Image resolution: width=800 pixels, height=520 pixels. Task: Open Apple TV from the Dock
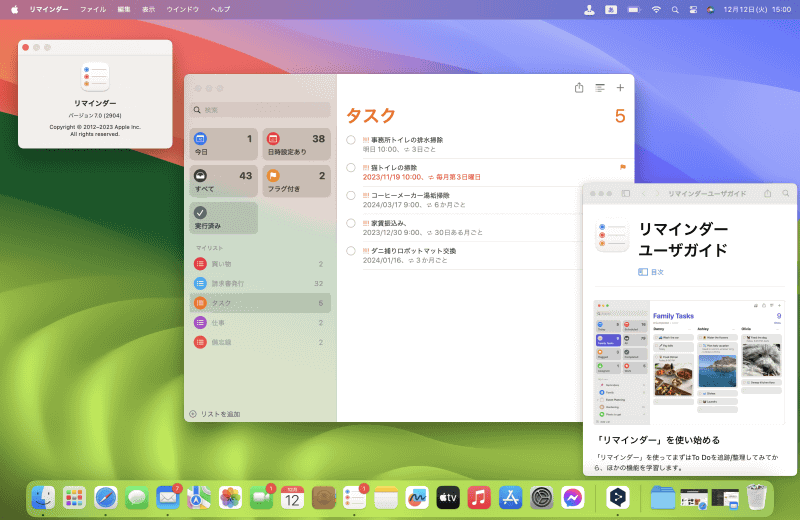click(448, 498)
